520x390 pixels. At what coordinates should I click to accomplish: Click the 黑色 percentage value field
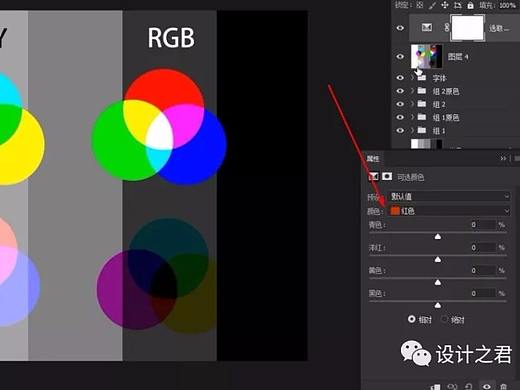pyautogui.click(x=482, y=293)
